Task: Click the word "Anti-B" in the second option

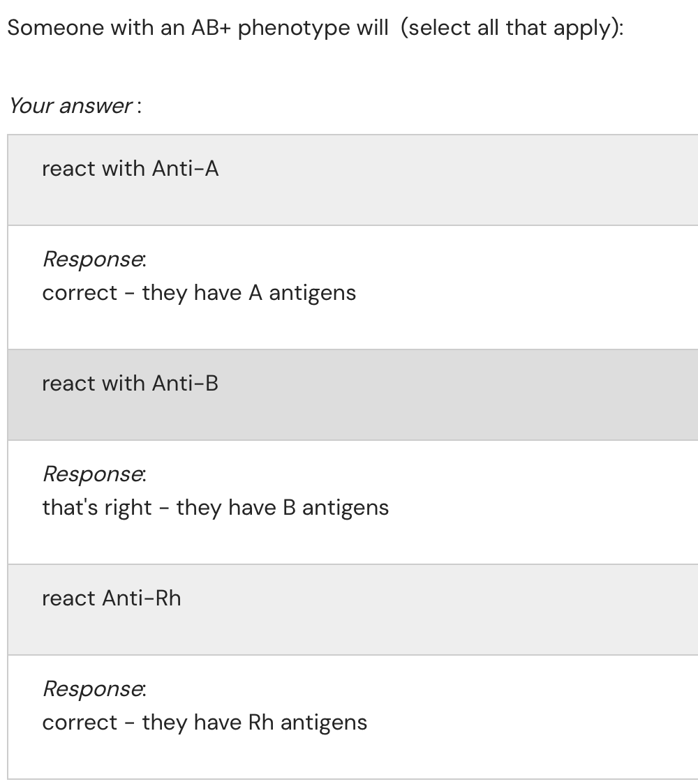Action: tap(185, 384)
